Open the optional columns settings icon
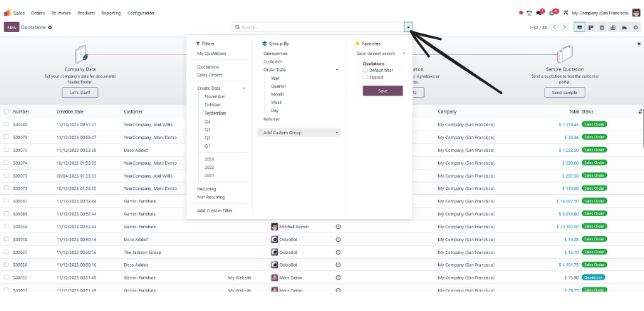The height and width of the screenshot is (311, 644). click(640, 112)
